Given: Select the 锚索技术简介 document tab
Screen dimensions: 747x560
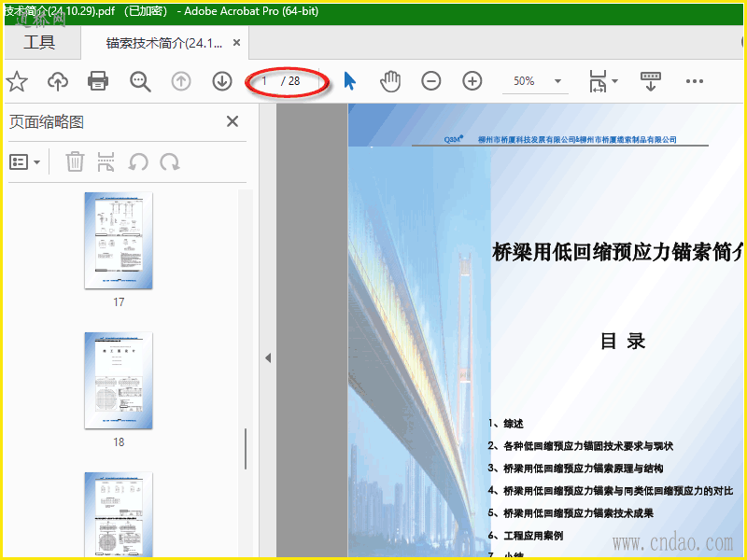Looking at the screenshot, I should 164,43.
